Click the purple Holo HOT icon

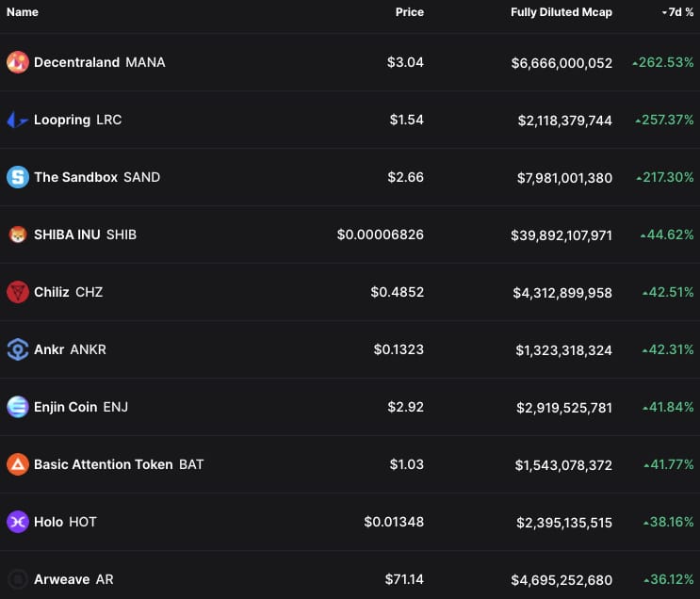pos(17,522)
